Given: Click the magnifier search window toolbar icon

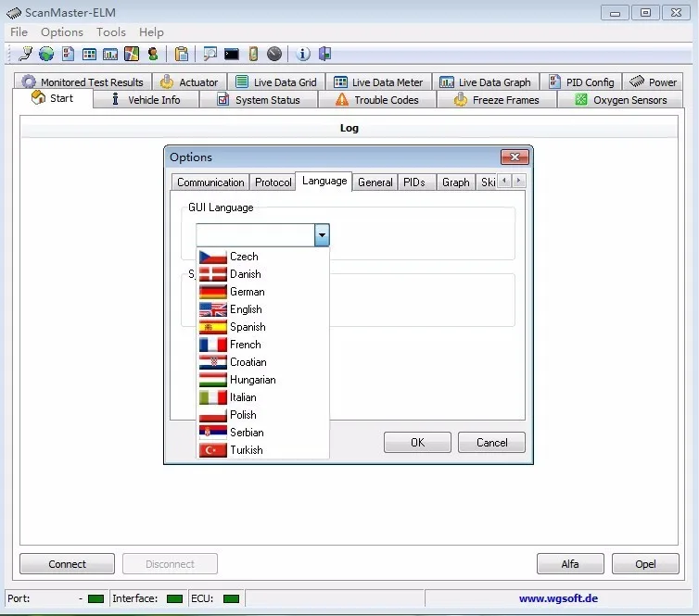Looking at the screenshot, I should point(210,54).
